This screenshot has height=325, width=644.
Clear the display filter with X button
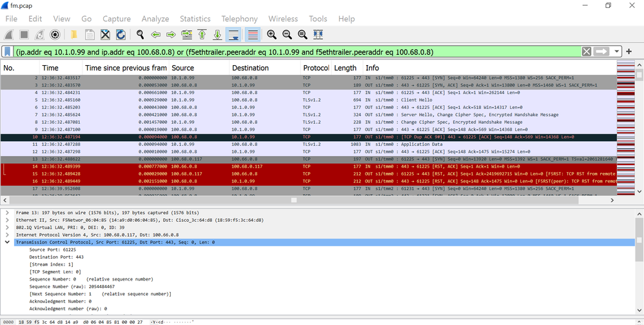click(x=586, y=52)
